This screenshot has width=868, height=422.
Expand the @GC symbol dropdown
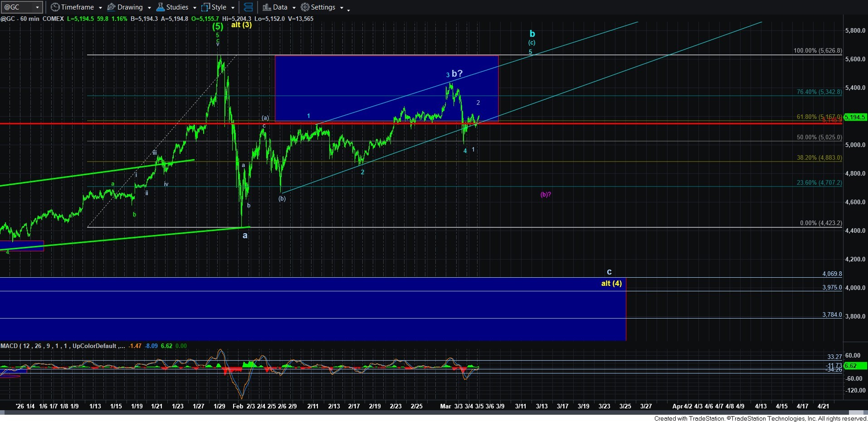coord(37,7)
